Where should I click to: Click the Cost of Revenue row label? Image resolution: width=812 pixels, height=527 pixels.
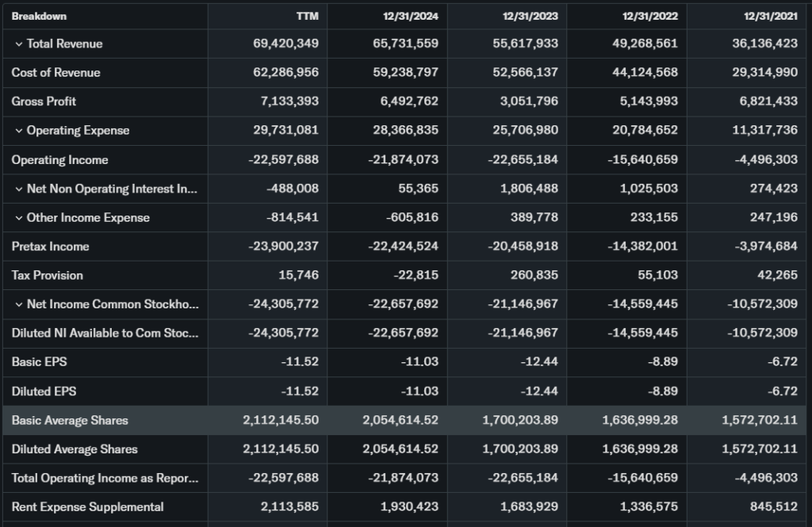coord(56,73)
